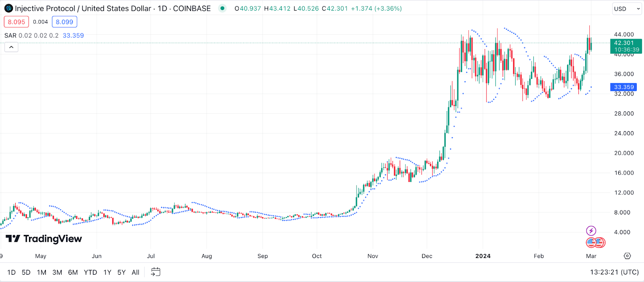Viewport: 644px width, 282px height.
Task: Click the Injective Protocol / United States Dollar title
Action: [83, 8]
